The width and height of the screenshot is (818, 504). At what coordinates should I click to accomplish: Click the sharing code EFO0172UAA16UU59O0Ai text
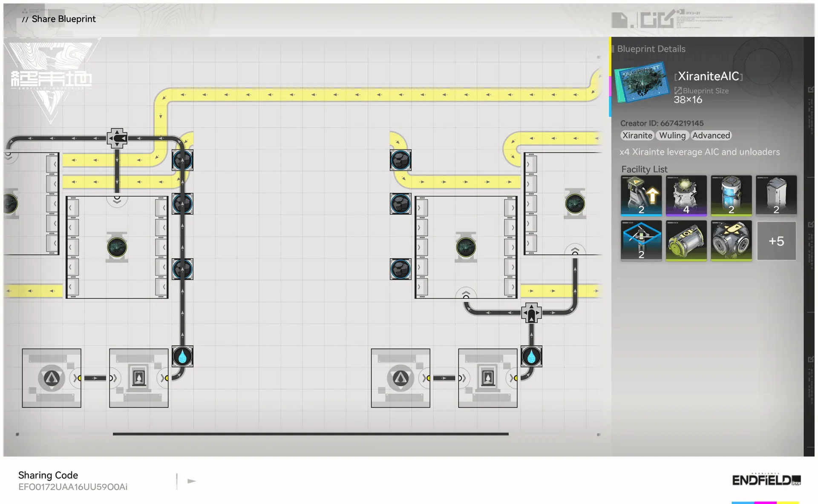click(73, 487)
